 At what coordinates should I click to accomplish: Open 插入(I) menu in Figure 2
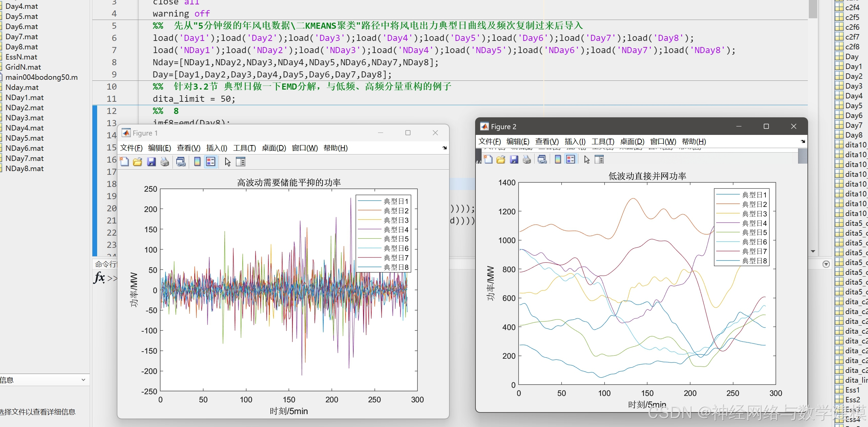(x=575, y=142)
